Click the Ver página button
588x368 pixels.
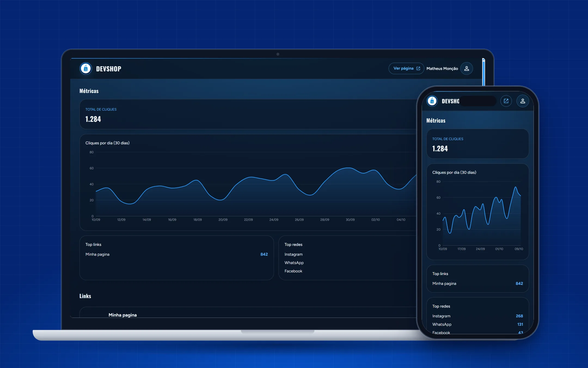[x=406, y=68]
